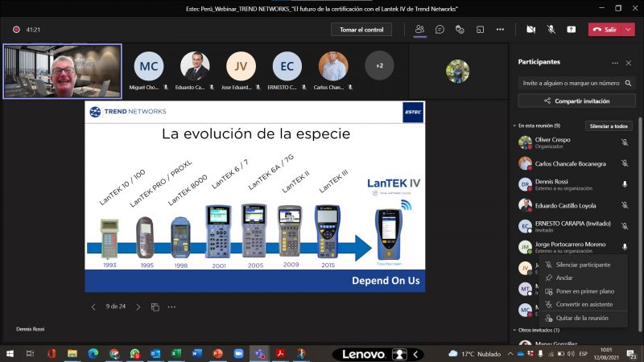644x362 pixels.
Task: Open the meeting chat icon
Action: [x=440, y=29]
